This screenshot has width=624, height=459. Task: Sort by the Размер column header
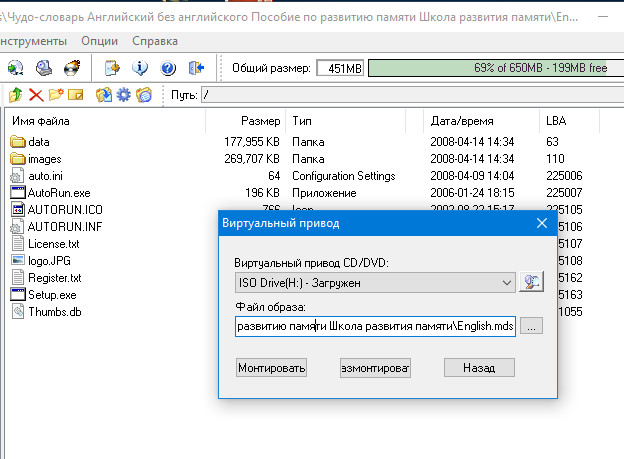[261, 120]
